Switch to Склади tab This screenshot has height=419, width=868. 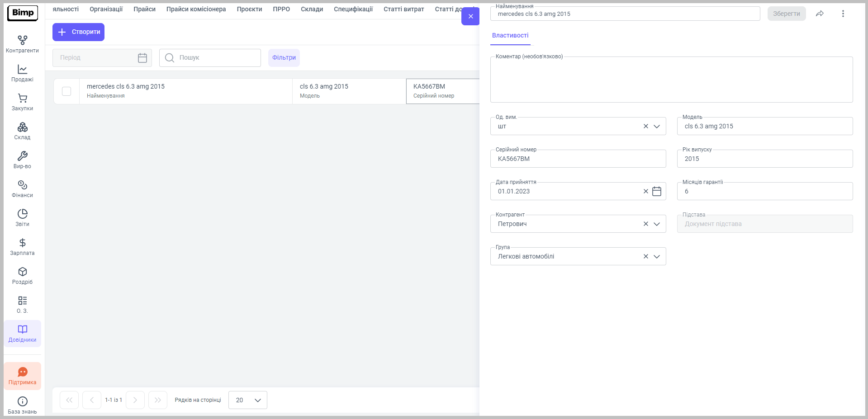312,9
